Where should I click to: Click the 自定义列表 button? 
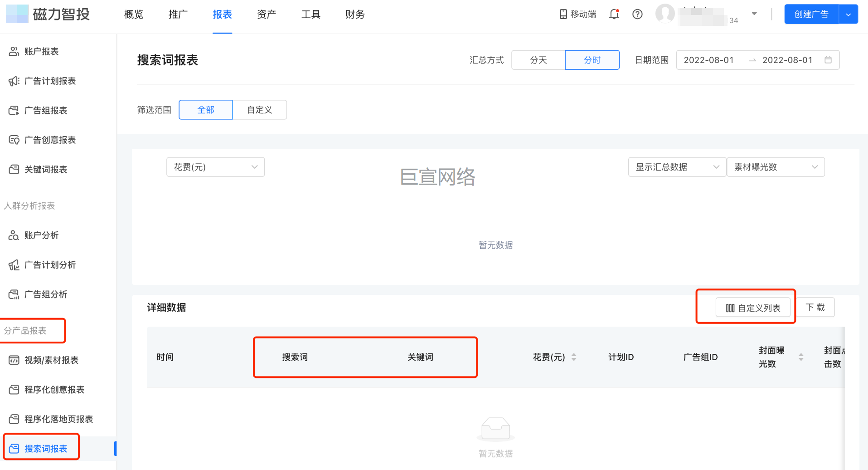click(753, 307)
